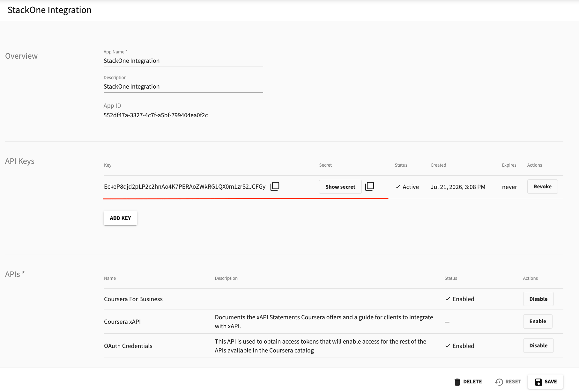
Task: Disable the OAuth Credentials API
Action: [538, 345]
